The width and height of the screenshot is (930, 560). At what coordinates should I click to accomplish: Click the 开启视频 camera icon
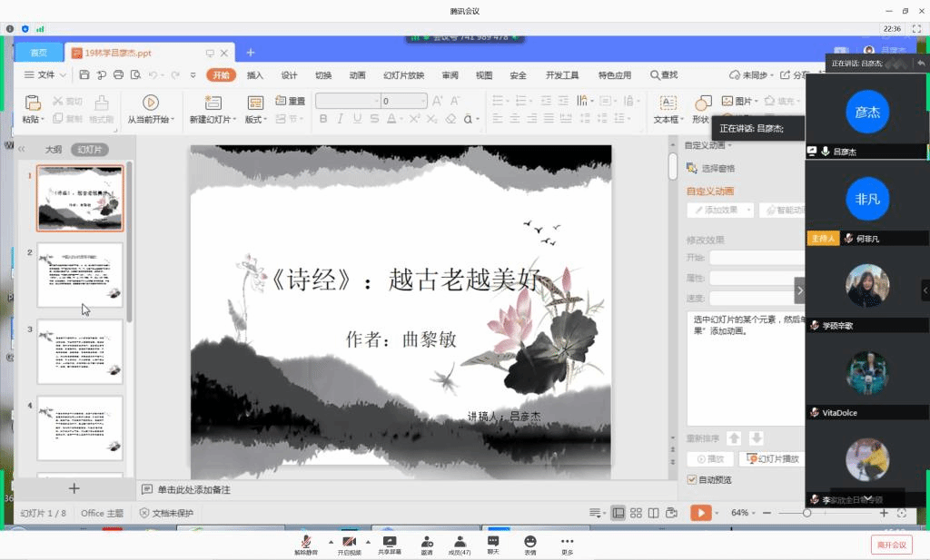349,541
